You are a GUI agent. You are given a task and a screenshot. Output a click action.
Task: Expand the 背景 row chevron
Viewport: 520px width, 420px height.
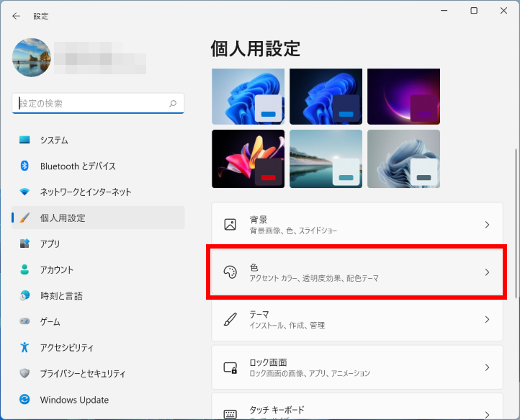[487, 225]
